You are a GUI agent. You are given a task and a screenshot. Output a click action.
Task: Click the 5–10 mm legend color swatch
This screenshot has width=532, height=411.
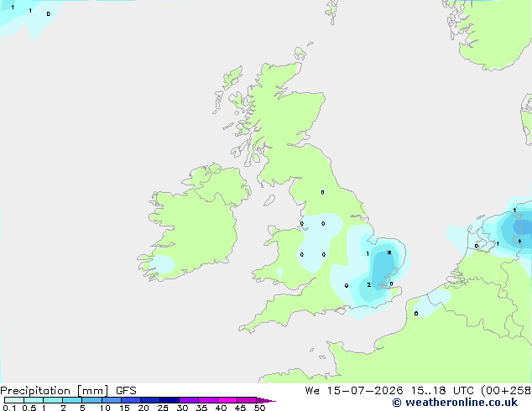coord(91,400)
